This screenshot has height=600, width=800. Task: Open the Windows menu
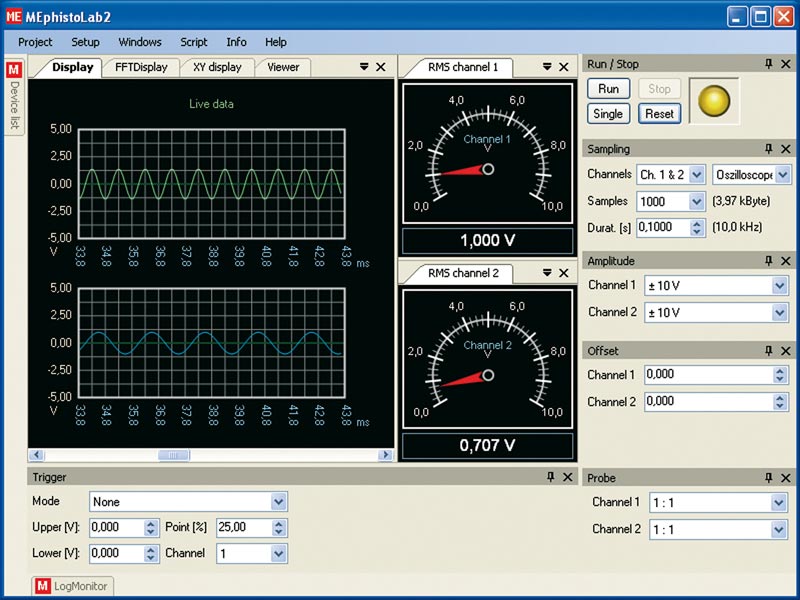point(140,42)
